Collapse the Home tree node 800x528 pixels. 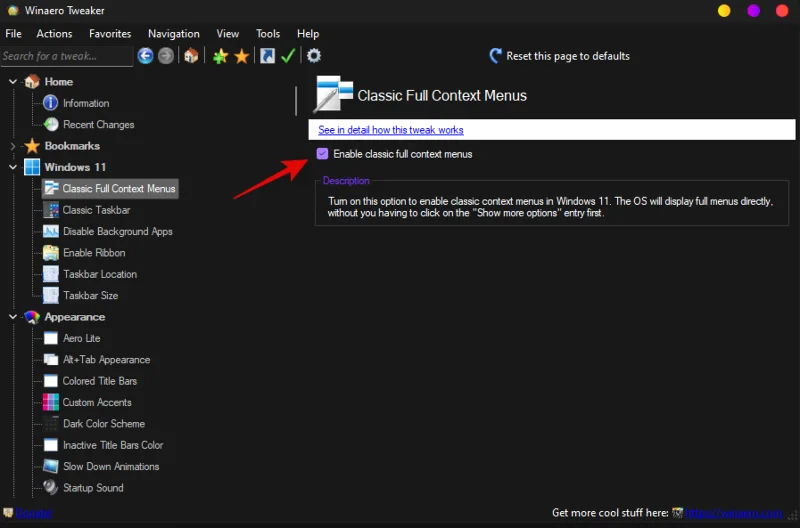pos(13,82)
